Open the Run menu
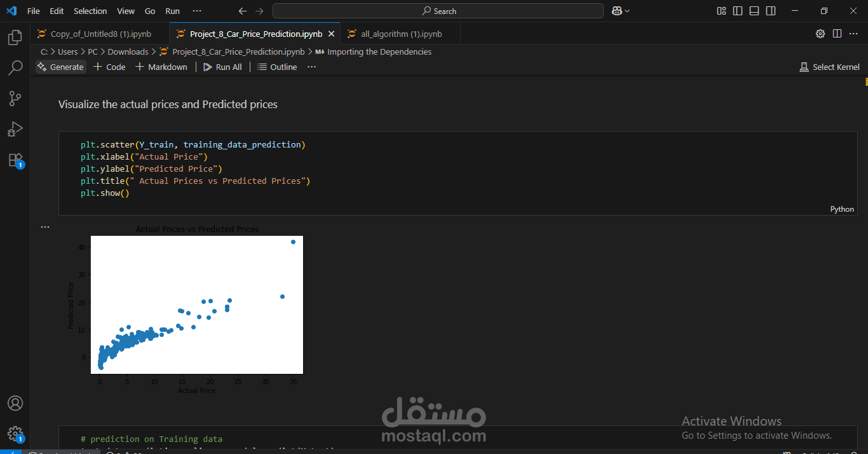868x454 pixels. coord(172,11)
